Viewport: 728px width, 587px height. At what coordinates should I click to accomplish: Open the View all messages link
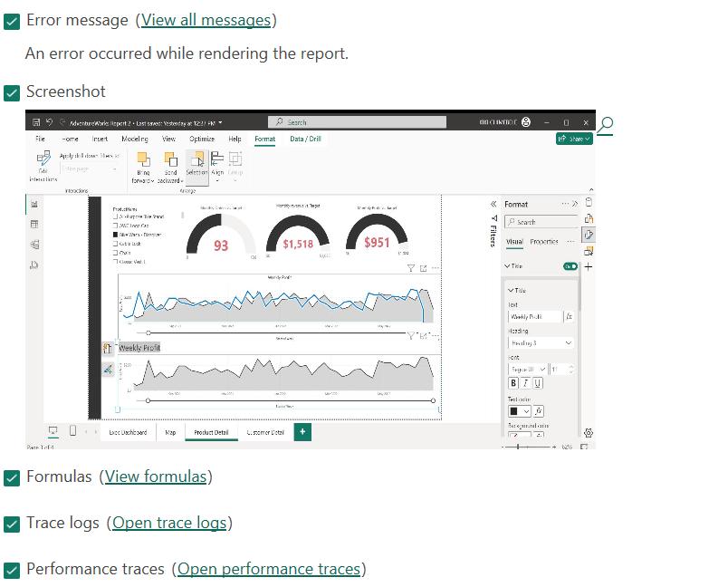coord(206,21)
